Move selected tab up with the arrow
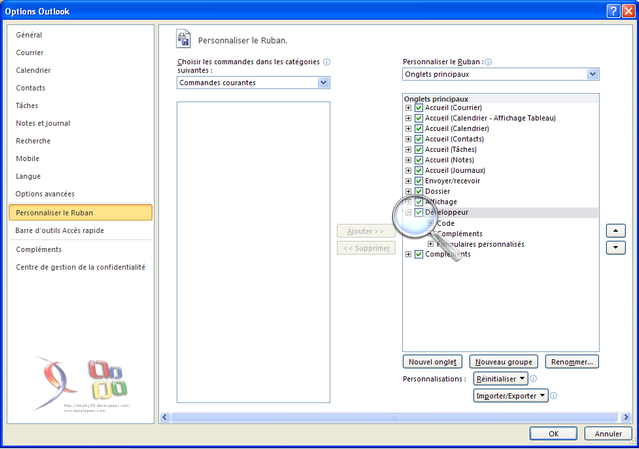 [x=617, y=229]
